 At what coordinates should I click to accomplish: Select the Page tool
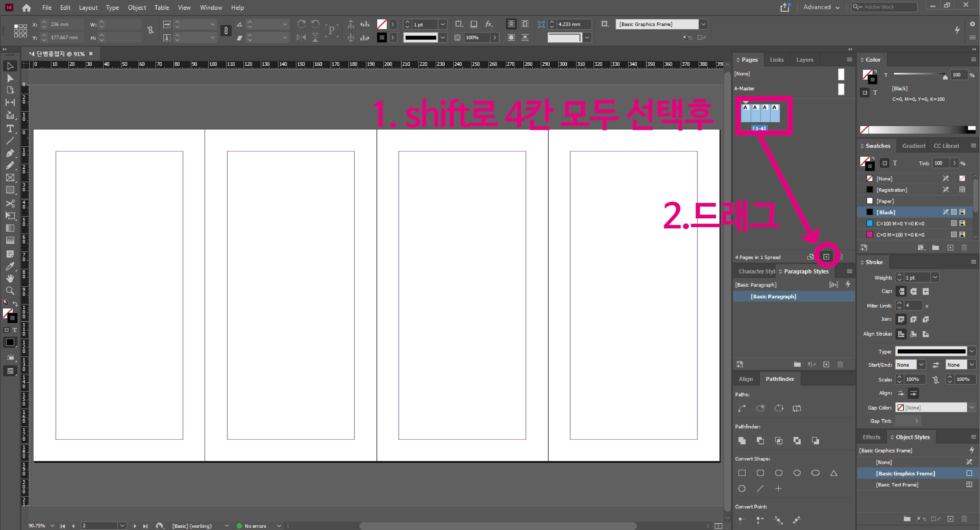click(10, 91)
